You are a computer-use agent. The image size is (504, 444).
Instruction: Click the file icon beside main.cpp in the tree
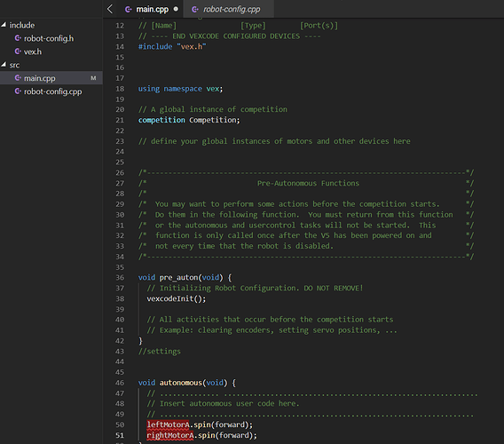[x=18, y=78]
